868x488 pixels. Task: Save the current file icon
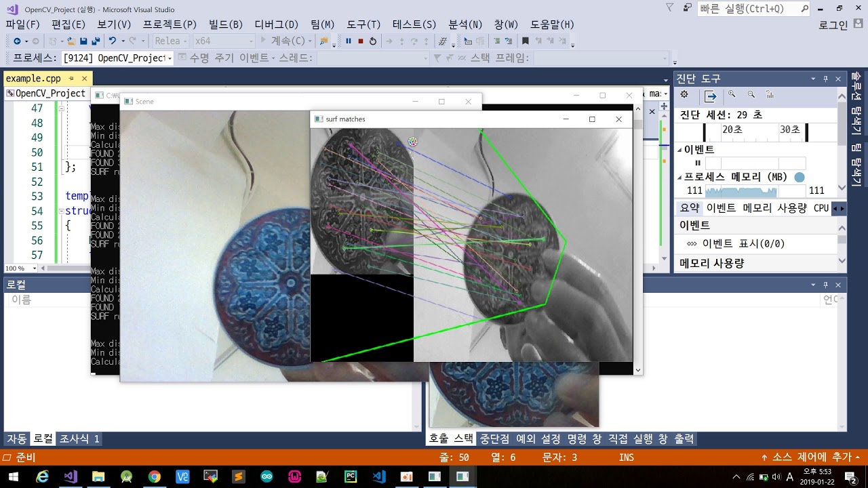pyautogui.click(x=84, y=41)
